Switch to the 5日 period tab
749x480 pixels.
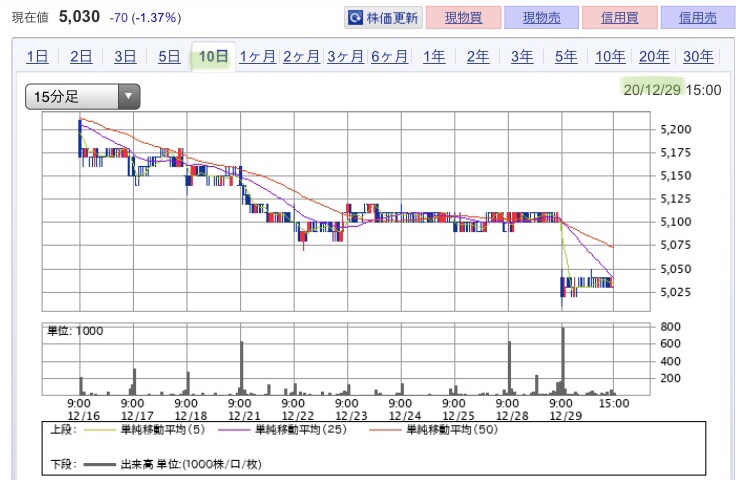tap(169, 57)
